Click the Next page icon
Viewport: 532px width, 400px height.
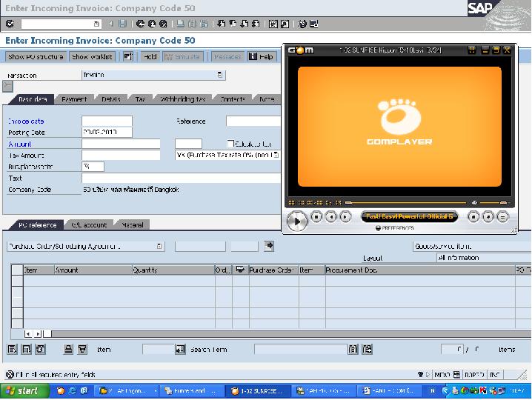click(x=245, y=24)
